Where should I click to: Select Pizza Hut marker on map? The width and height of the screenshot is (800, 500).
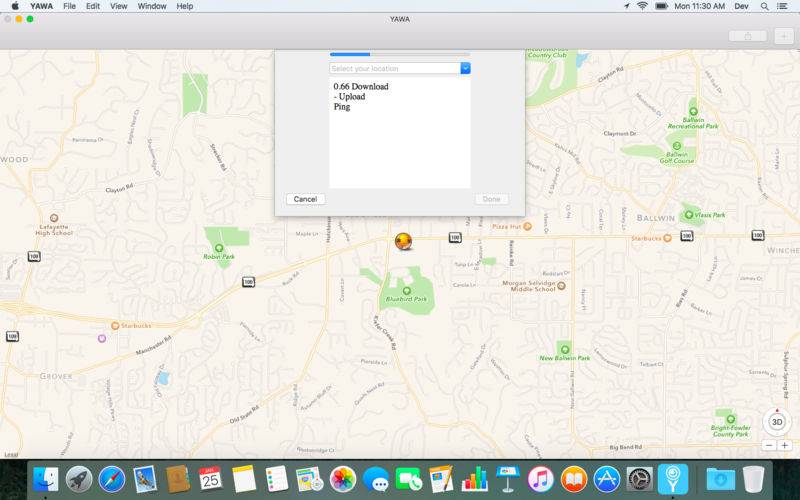point(528,226)
